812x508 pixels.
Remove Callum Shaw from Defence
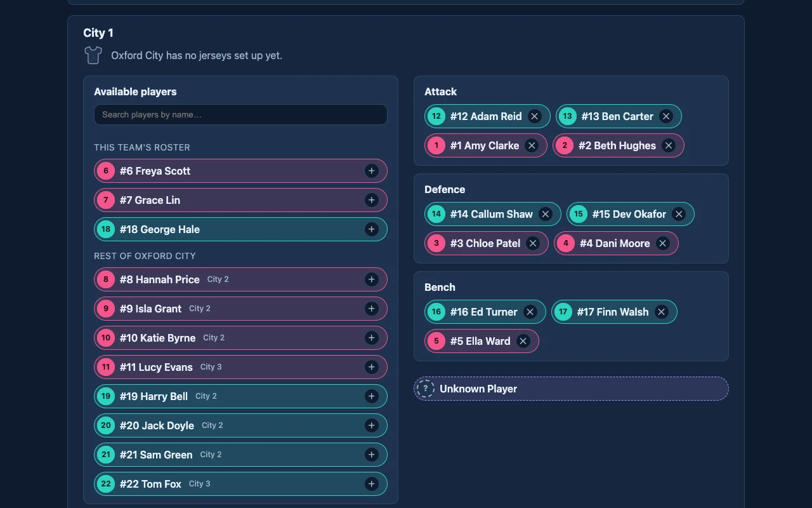click(546, 214)
